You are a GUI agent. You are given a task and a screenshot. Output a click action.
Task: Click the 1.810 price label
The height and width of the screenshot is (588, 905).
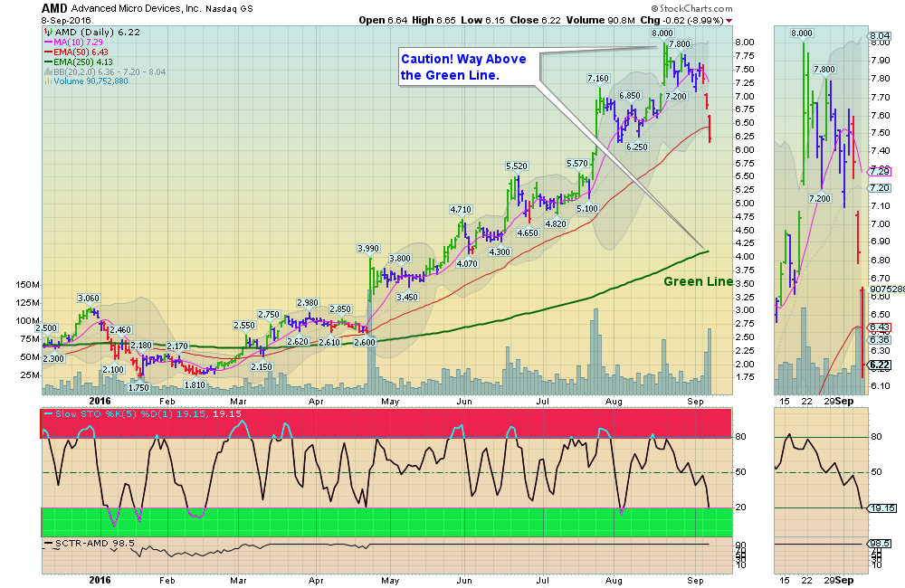click(195, 384)
